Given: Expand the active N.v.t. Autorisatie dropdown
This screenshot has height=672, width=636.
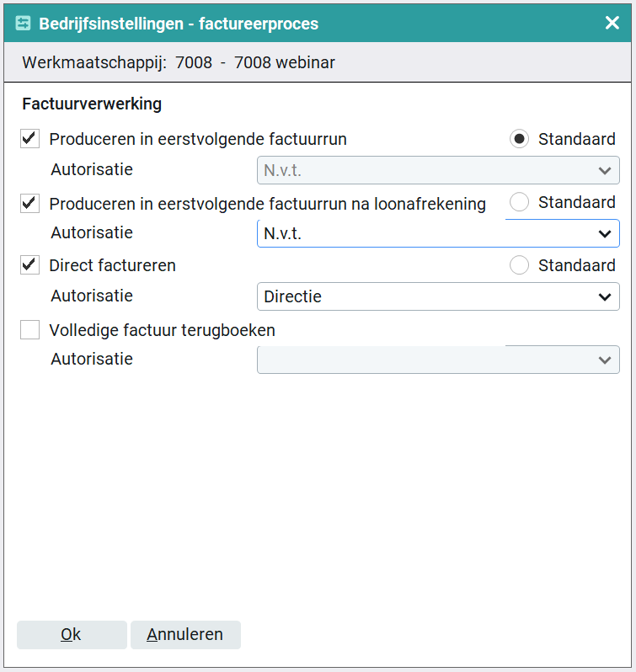Looking at the screenshot, I should [x=438, y=233].
